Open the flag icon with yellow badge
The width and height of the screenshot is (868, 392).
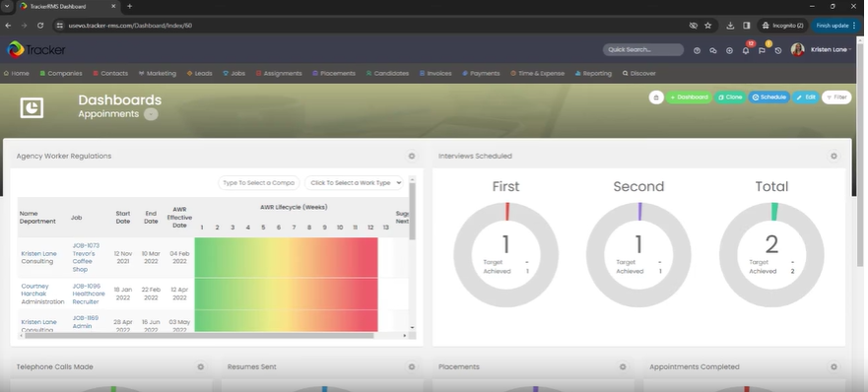(x=763, y=50)
